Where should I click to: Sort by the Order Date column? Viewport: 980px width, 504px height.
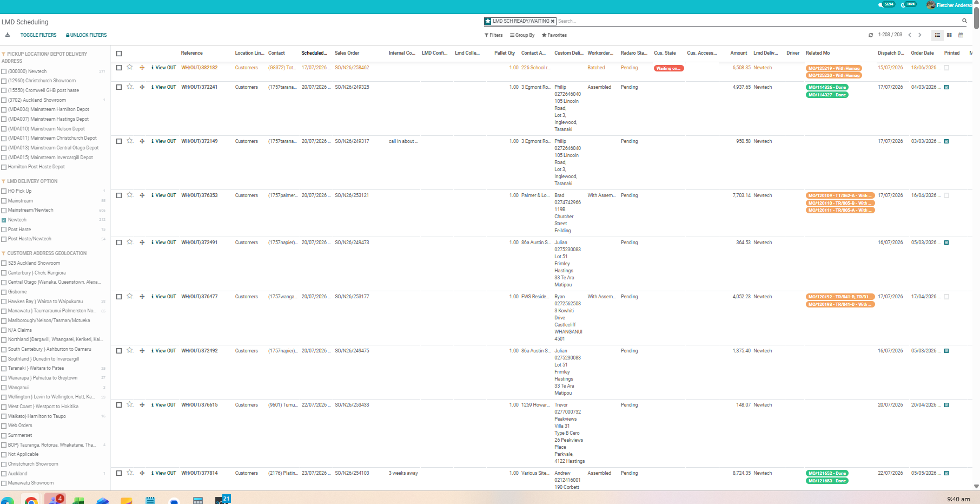pyautogui.click(x=922, y=53)
